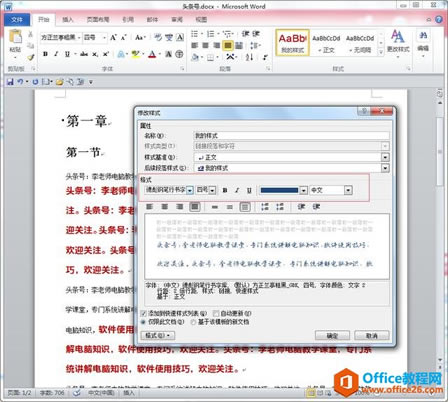Click double spacing icon in dialog
This screenshot has height=402, width=448.
pyautogui.click(x=245, y=207)
